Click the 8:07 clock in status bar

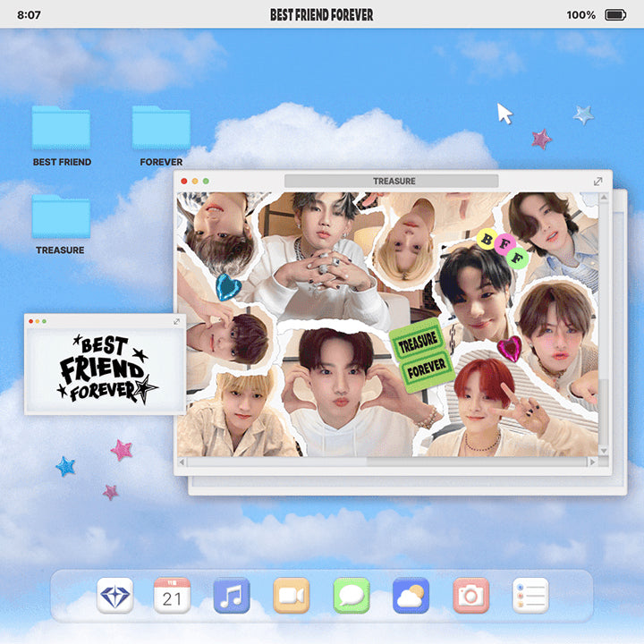click(x=29, y=15)
